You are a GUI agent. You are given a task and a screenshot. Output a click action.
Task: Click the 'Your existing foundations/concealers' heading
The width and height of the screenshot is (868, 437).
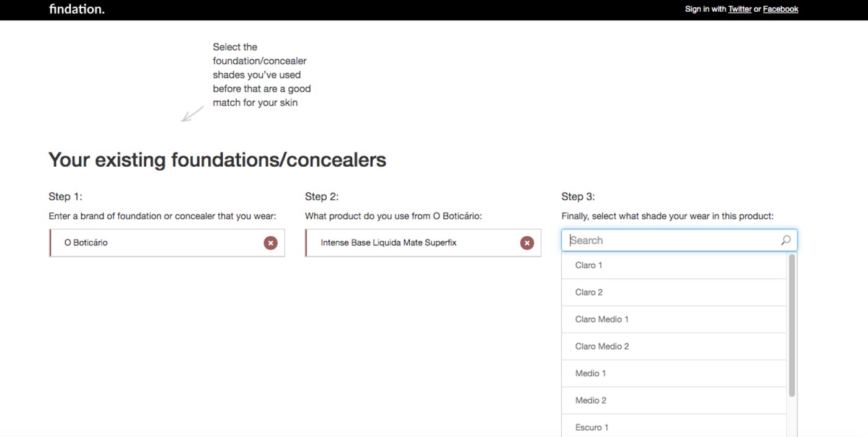217,160
